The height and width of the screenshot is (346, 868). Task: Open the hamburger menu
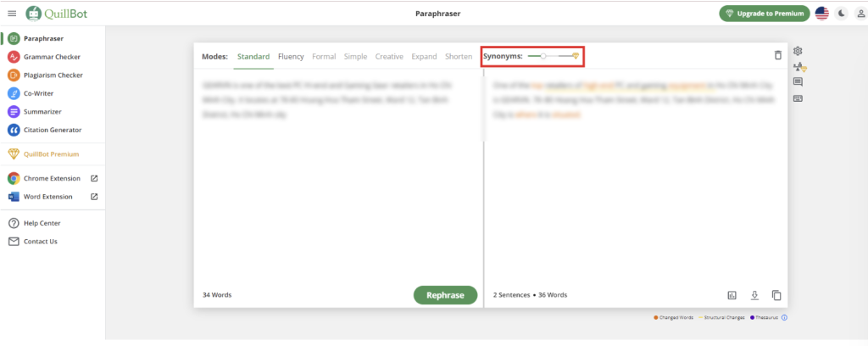coord(12,14)
